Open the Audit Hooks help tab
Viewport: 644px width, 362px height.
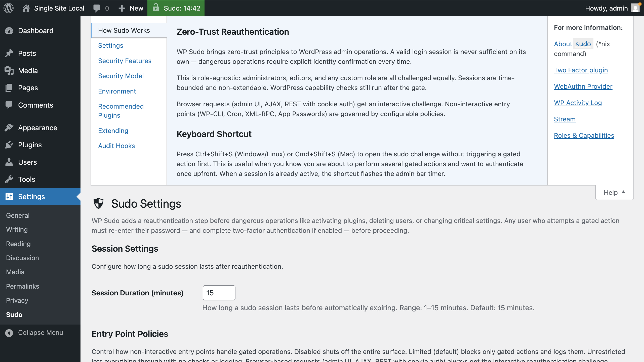point(116,146)
